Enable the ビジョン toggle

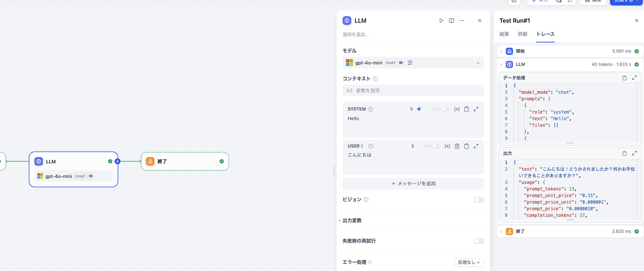tap(479, 200)
